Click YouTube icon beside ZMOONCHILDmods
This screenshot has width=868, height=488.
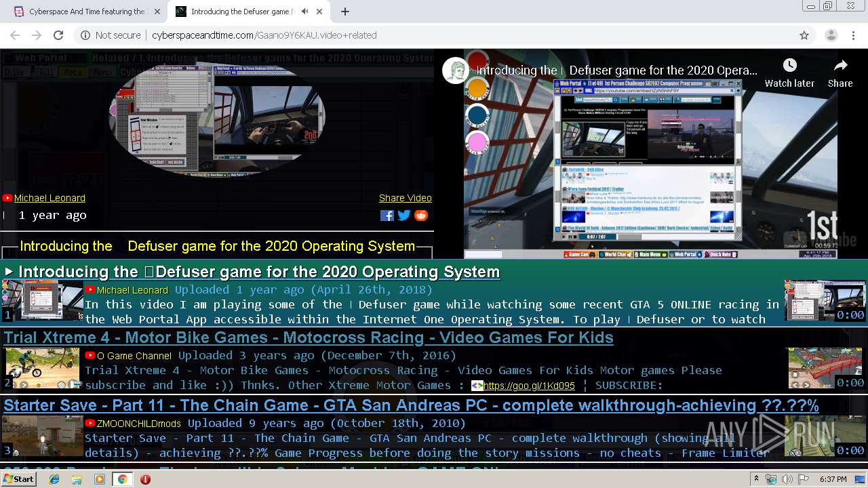pos(90,423)
